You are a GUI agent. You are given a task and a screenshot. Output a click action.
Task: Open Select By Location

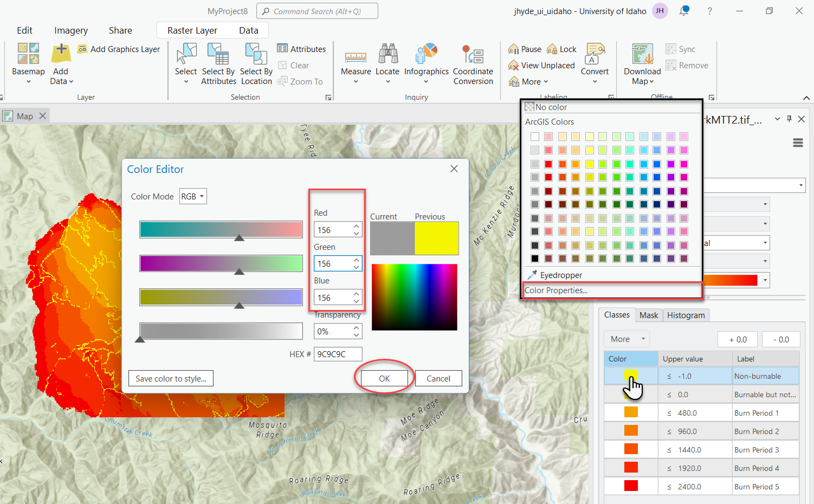256,64
